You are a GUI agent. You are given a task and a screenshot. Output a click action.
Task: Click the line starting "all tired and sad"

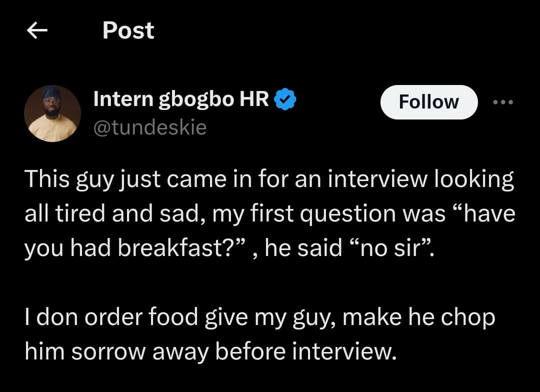269,214
